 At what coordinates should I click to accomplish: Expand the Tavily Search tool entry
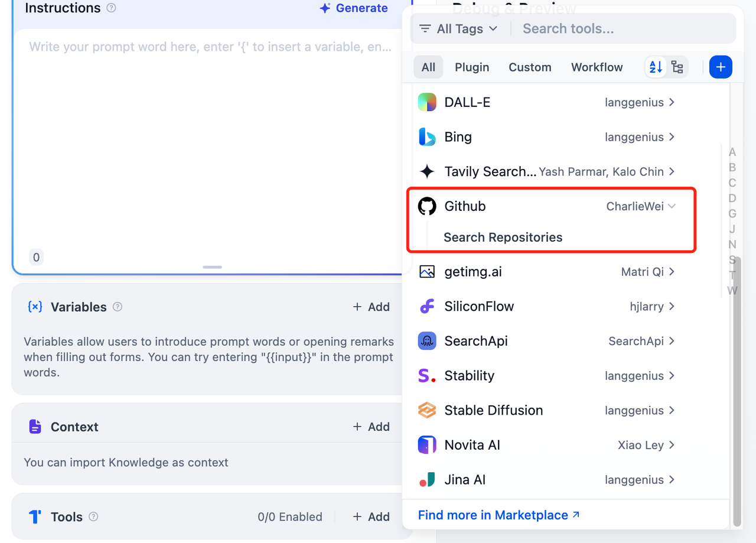(672, 172)
